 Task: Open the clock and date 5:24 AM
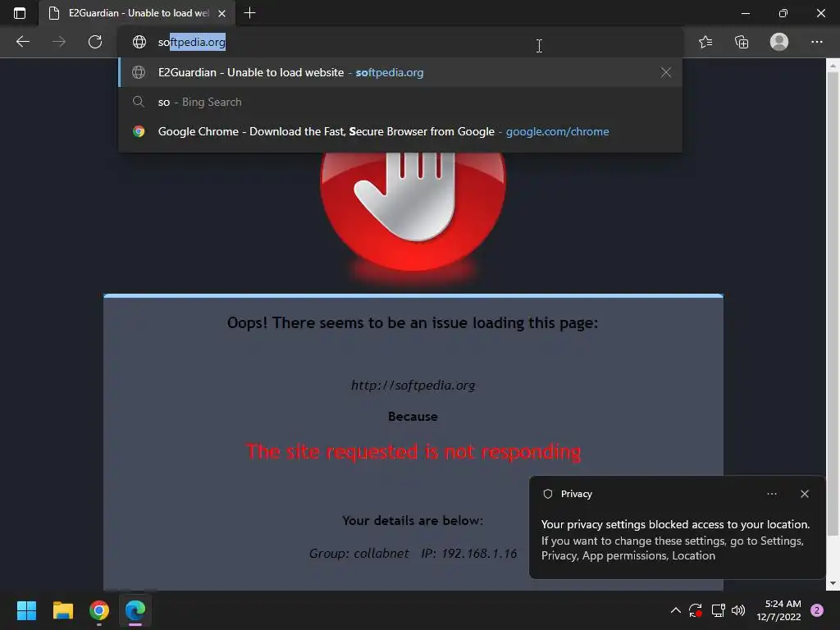pos(778,610)
